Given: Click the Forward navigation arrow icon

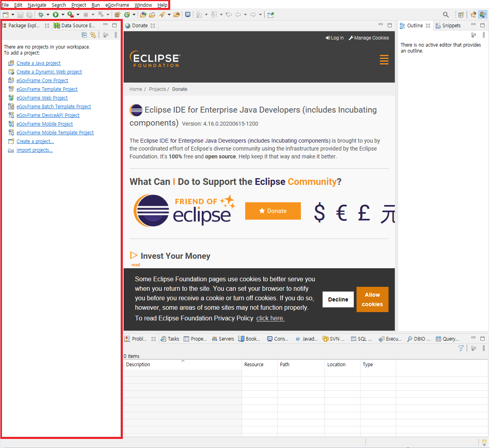Looking at the screenshot, I should pos(253,15).
